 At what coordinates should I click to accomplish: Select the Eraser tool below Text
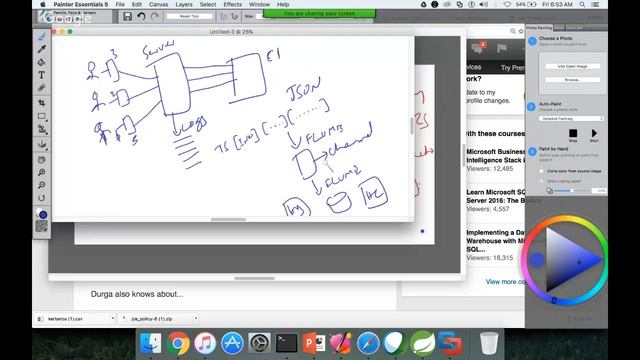tap(42, 88)
